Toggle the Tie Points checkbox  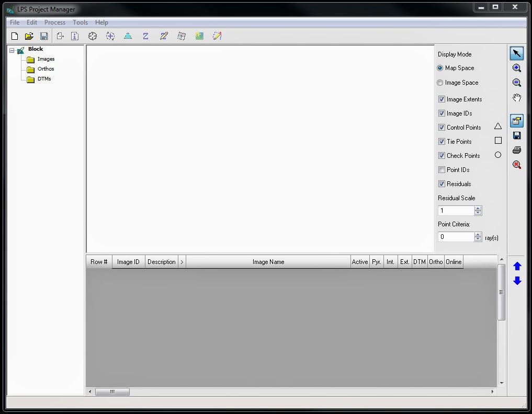pyautogui.click(x=442, y=141)
